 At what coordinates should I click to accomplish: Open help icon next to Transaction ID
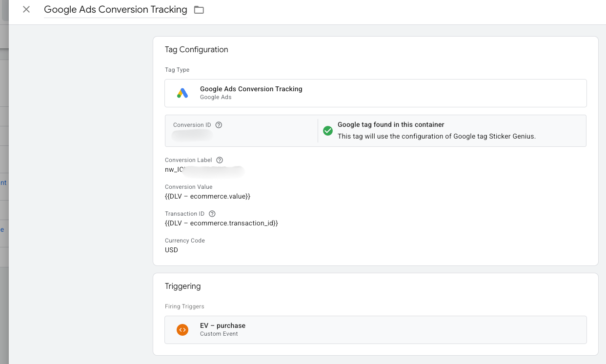[212, 214]
